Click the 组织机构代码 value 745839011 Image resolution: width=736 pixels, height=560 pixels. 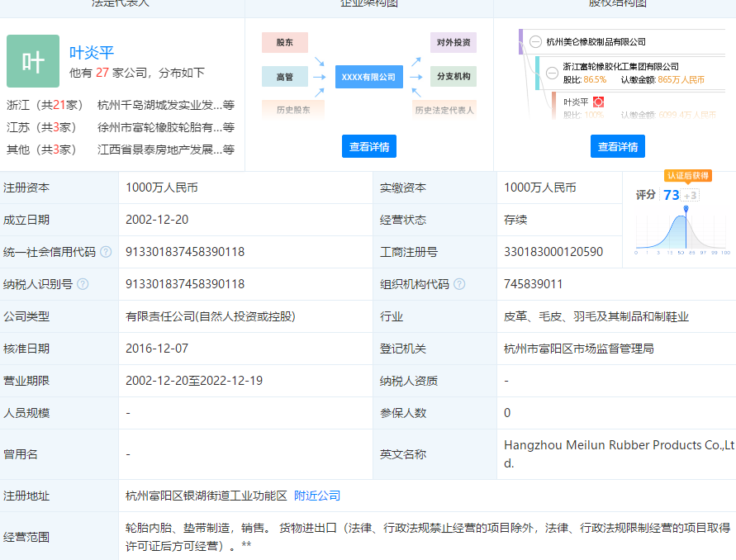[534, 284]
